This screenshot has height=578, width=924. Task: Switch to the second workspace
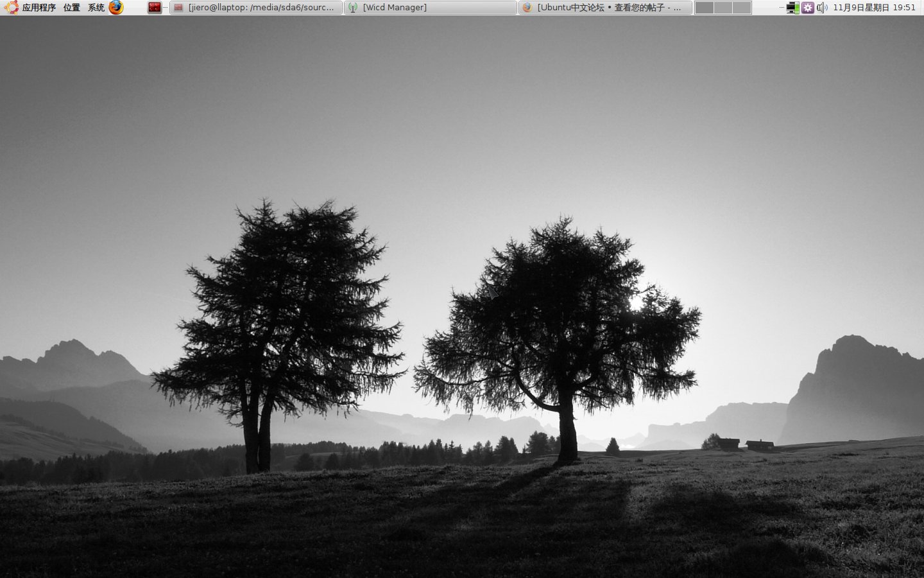click(x=723, y=8)
